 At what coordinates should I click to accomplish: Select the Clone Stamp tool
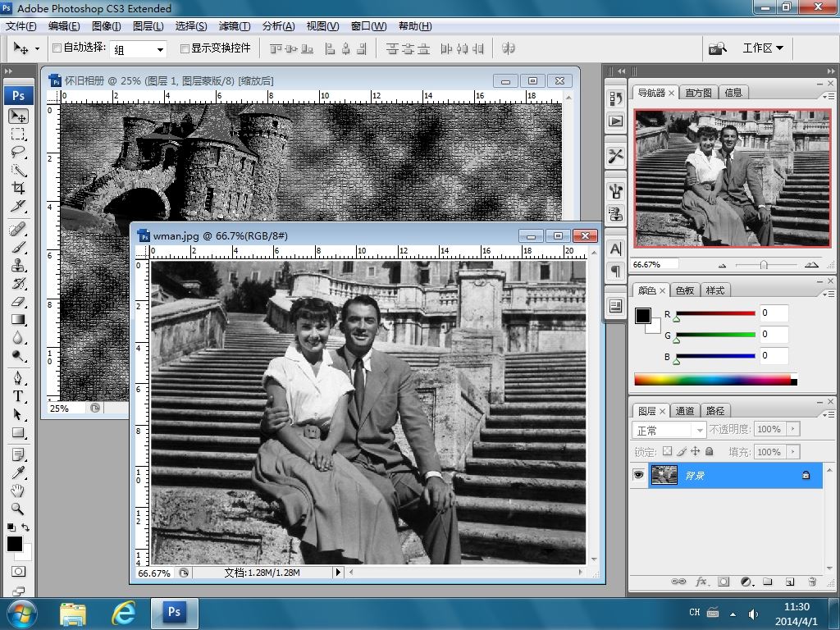click(18, 266)
